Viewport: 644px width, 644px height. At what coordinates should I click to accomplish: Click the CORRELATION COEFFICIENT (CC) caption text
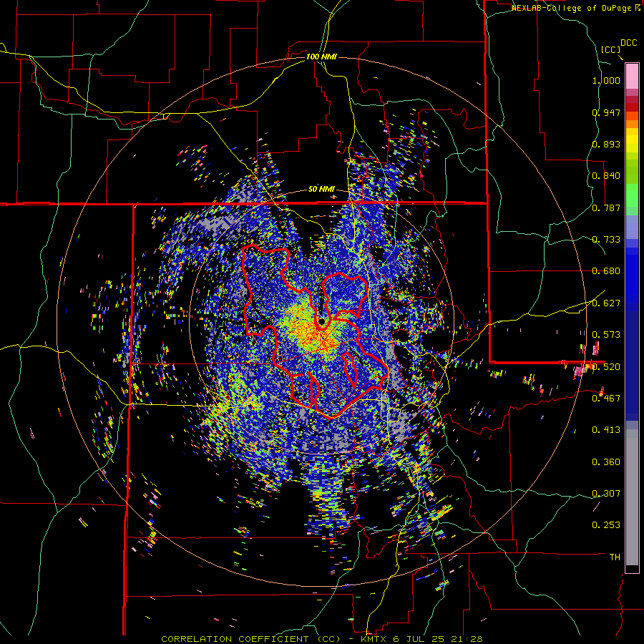point(250,639)
